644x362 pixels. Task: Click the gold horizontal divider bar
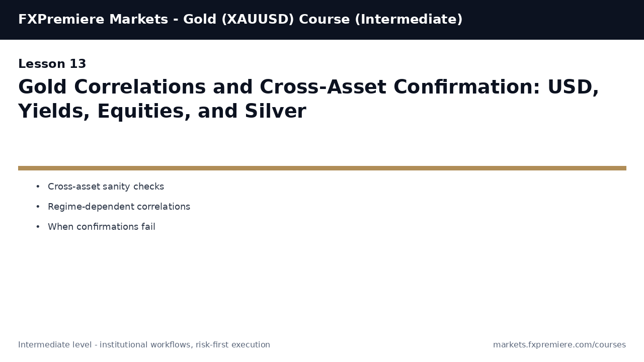[x=322, y=168]
